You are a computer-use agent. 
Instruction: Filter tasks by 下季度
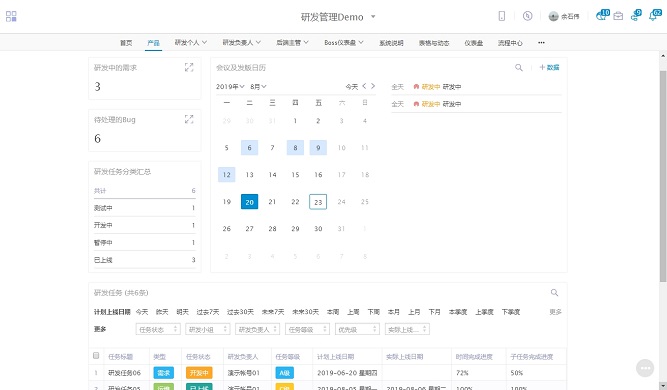coord(510,312)
